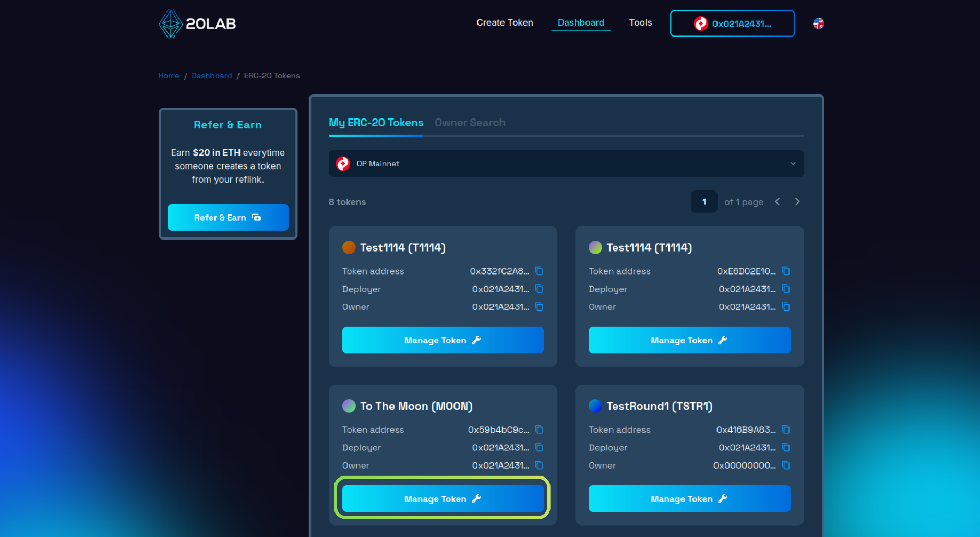The height and width of the screenshot is (537, 980).
Task: Copy To The Moon owner address
Action: click(x=539, y=466)
